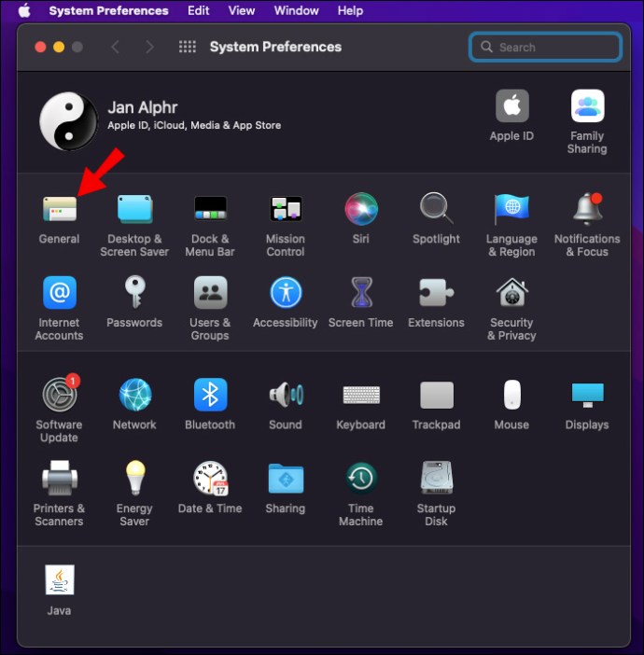Open Printers & Scanners pane

click(x=60, y=478)
